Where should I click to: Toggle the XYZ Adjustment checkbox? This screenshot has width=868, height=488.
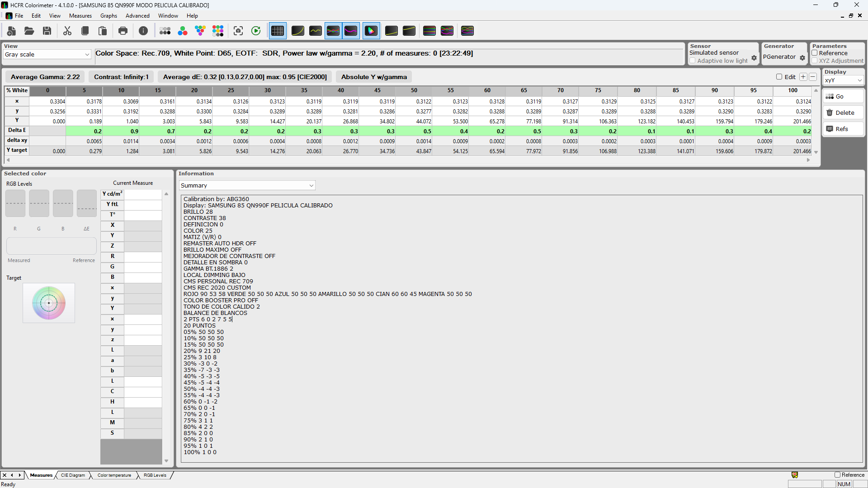click(x=815, y=61)
